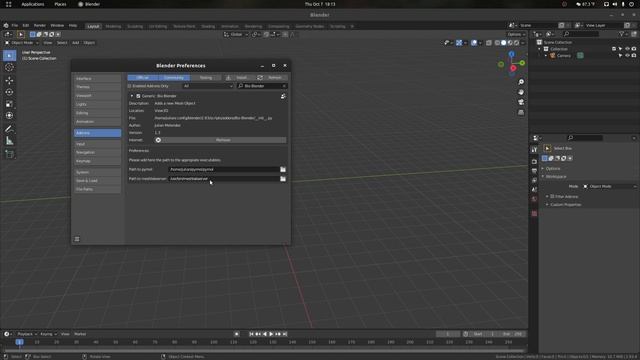This screenshot has height=360, width=640.
Task: Switch to material preview shading
Action: [x=510, y=43]
